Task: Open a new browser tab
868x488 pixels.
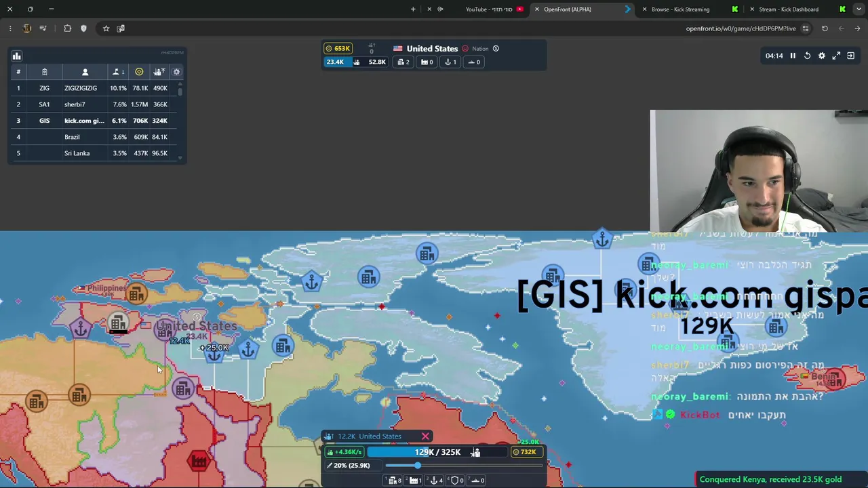Action: click(413, 9)
